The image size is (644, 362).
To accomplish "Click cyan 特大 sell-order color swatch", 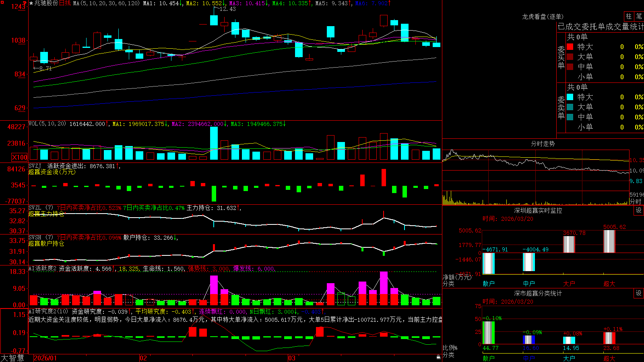I will click(570, 97).
